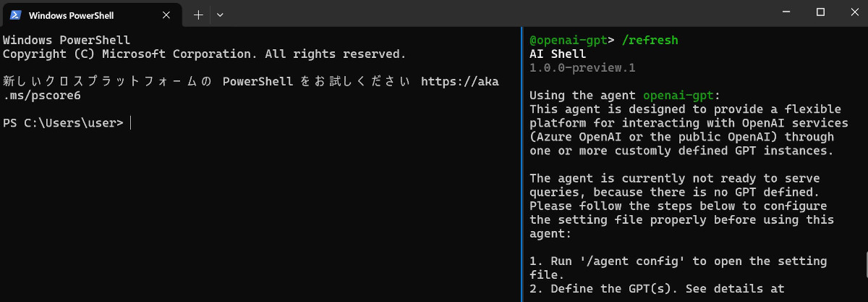Close the Windows Terminal window
This screenshot has width=868, height=302.
(x=851, y=12)
